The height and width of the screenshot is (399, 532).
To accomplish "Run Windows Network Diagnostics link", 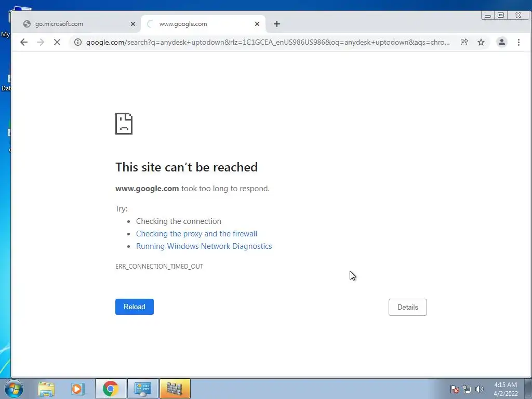I will 204,246.
